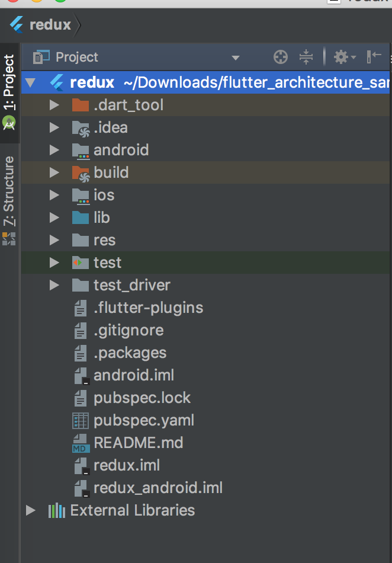Expand the lib folder arrow
This screenshot has width=392, height=563.
tap(54, 217)
